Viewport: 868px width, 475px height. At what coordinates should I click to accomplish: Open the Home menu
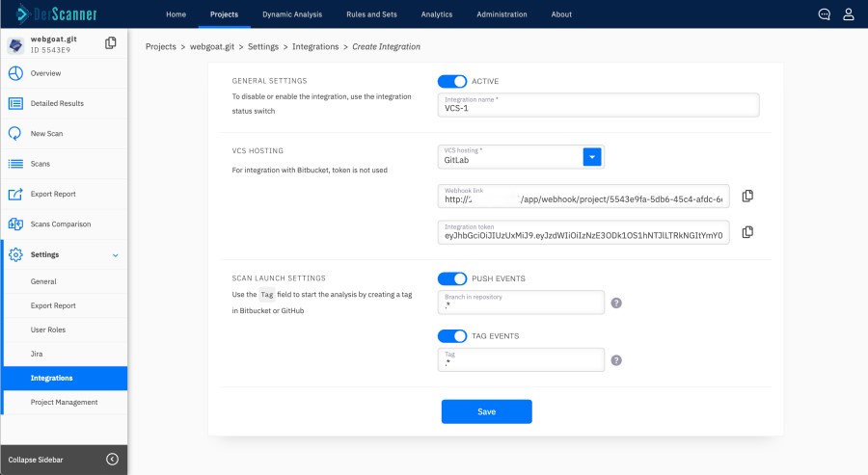pyautogui.click(x=176, y=14)
